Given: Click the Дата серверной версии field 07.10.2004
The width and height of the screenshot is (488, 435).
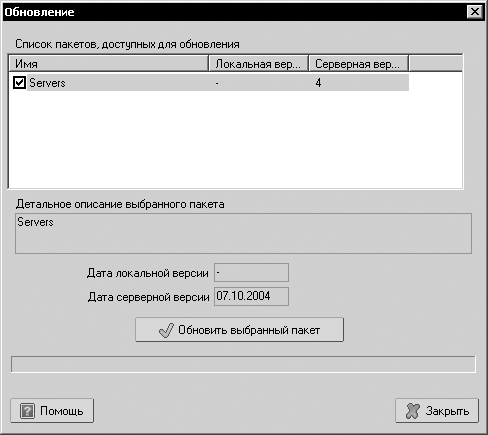Looking at the screenshot, I should (251, 296).
